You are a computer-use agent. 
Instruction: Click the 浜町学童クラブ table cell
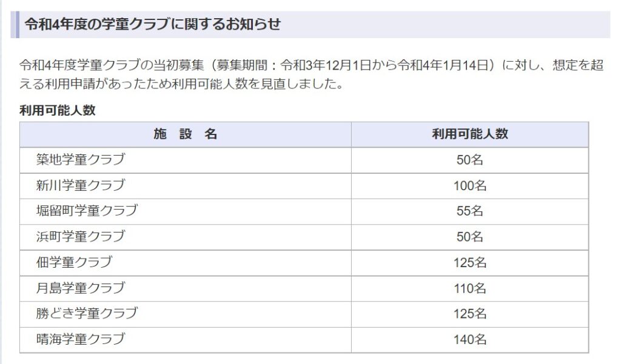[x=186, y=237]
